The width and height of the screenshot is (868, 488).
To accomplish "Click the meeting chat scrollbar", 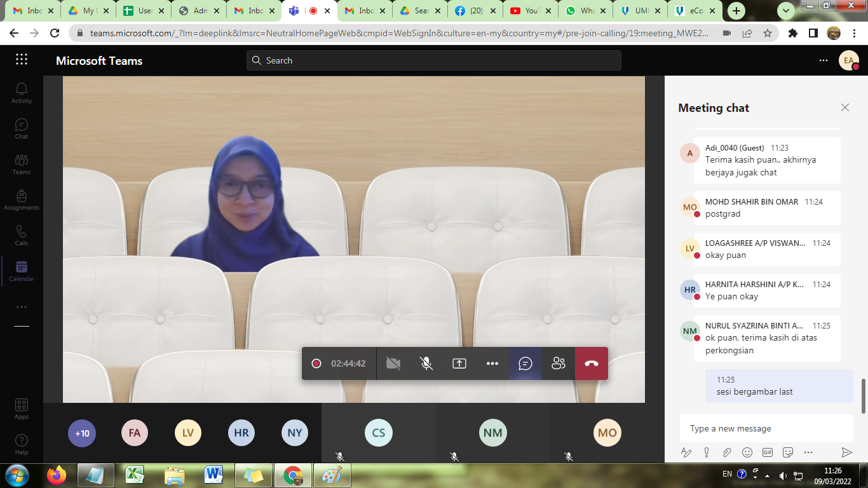I will pyautogui.click(x=863, y=396).
